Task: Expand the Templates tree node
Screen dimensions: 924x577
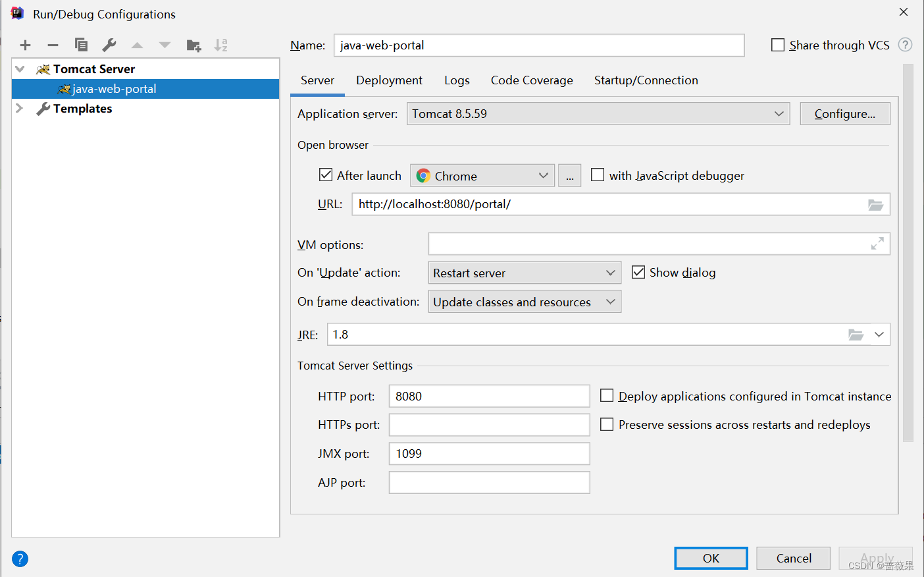Action: coord(20,109)
